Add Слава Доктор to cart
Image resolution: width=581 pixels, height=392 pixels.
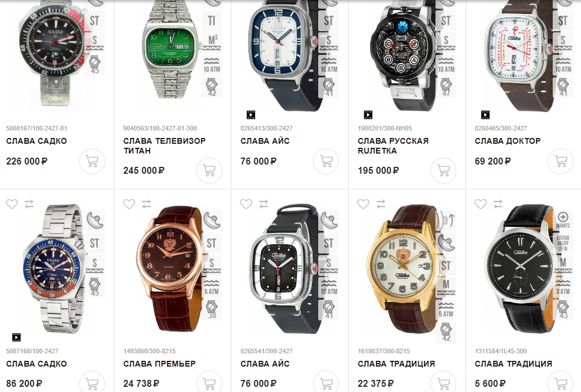561,161
